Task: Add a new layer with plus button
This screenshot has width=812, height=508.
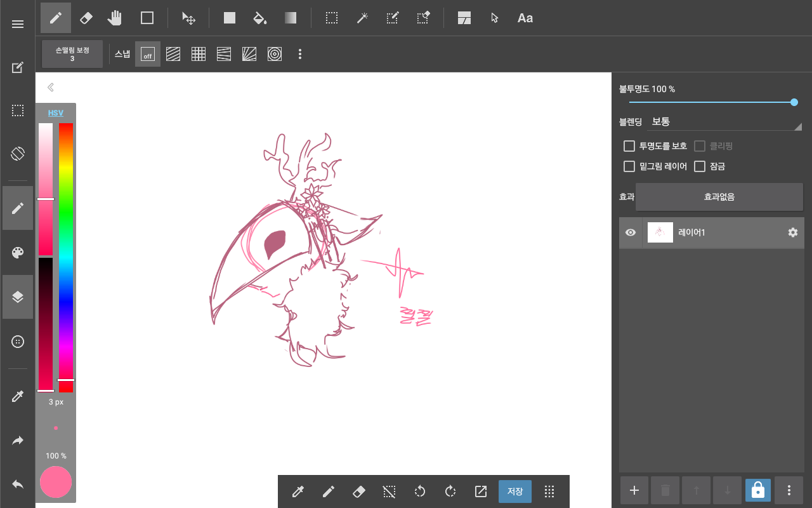Action: (634, 490)
